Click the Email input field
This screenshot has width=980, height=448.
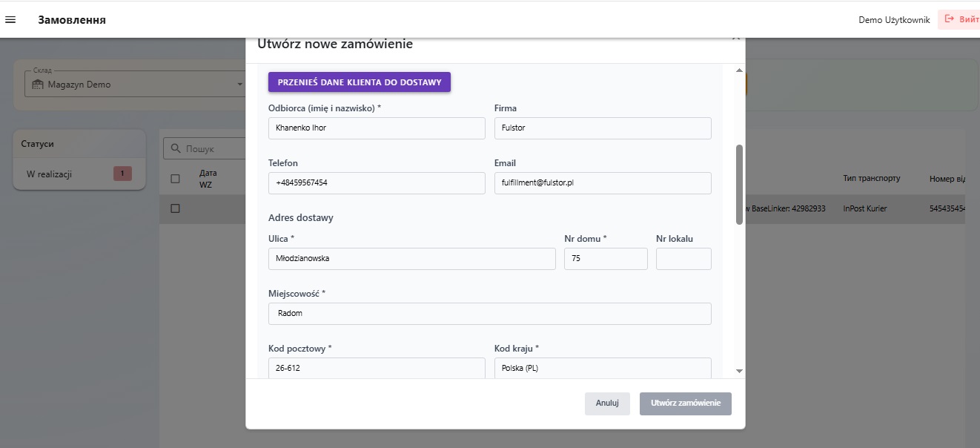603,183
